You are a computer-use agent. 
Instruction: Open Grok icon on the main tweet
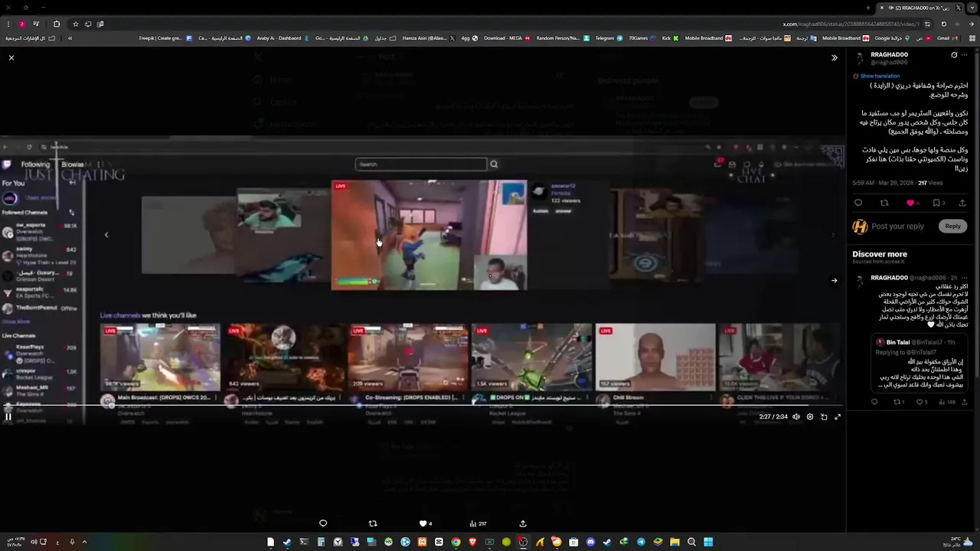(954, 55)
